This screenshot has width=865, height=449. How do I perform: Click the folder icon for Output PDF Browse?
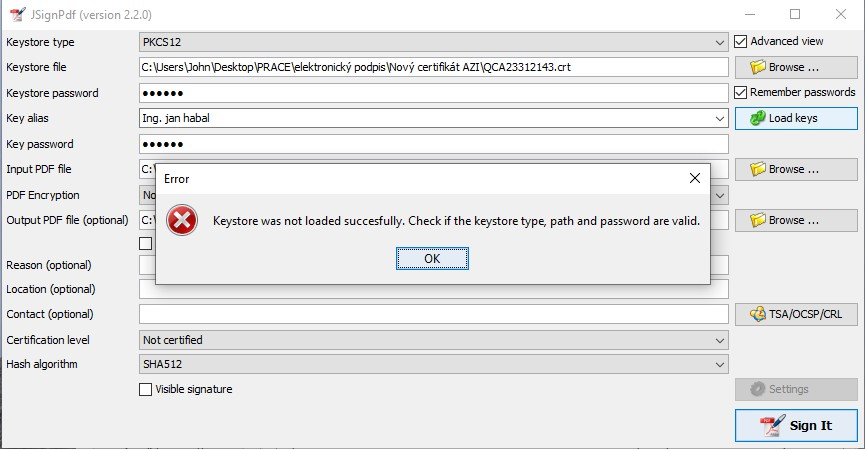pos(758,220)
